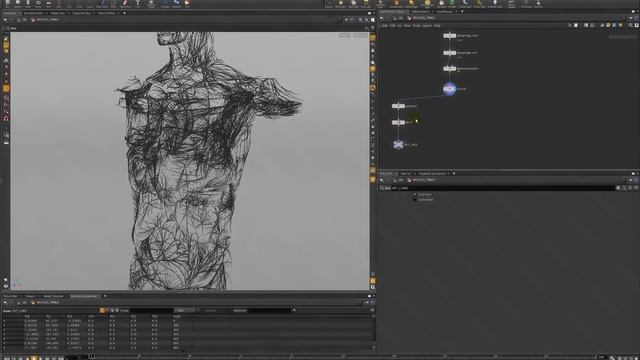Click the File shelf tool with orange icon

[x=187, y=3]
